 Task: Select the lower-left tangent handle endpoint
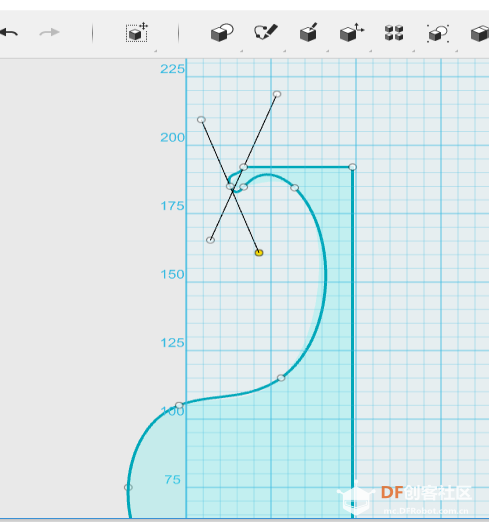tap(210, 240)
